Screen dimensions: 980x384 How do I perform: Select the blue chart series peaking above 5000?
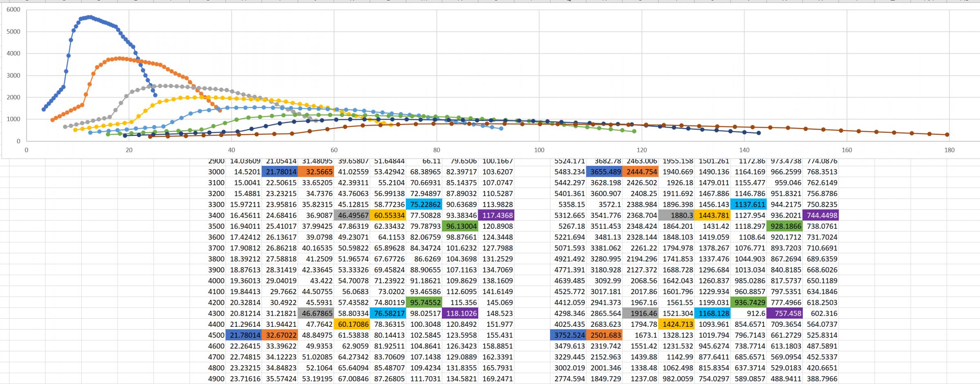pyautogui.click(x=90, y=18)
